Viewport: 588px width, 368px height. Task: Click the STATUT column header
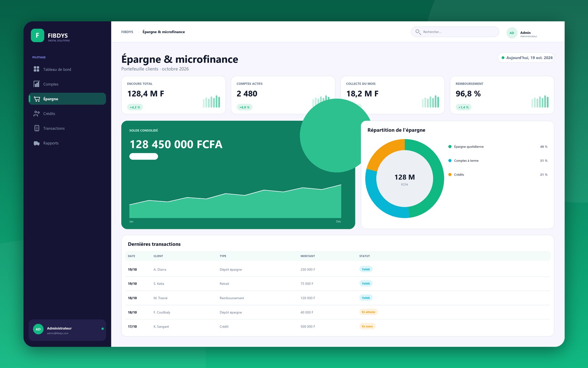pyautogui.click(x=365, y=256)
